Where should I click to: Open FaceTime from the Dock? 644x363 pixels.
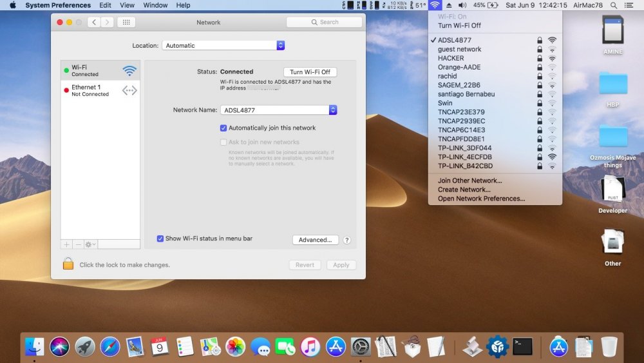(x=285, y=346)
